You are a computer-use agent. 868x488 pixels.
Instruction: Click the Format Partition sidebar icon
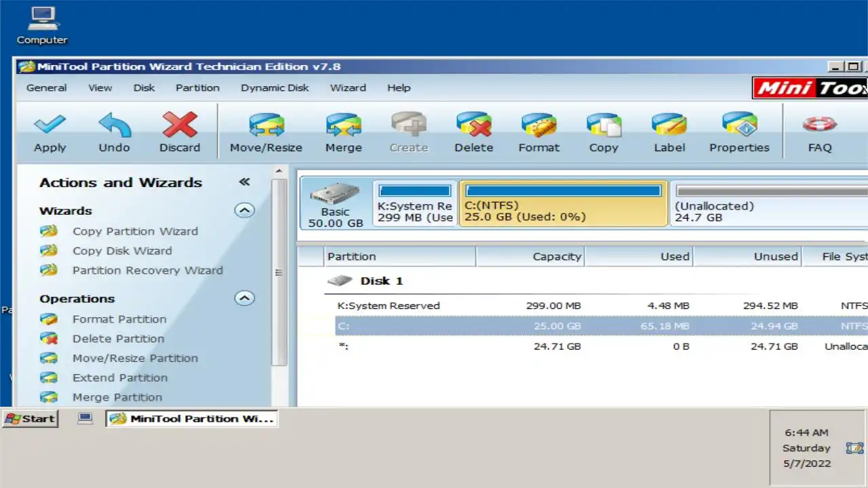[x=48, y=319]
